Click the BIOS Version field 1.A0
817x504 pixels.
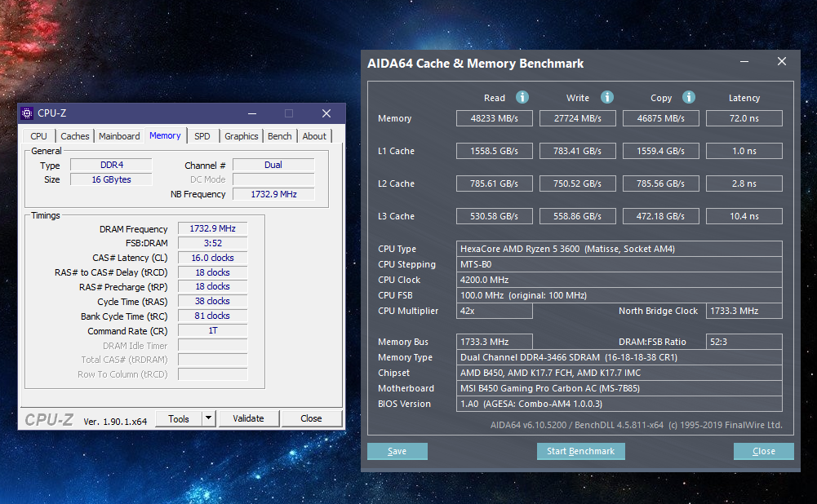coord(619,404)
